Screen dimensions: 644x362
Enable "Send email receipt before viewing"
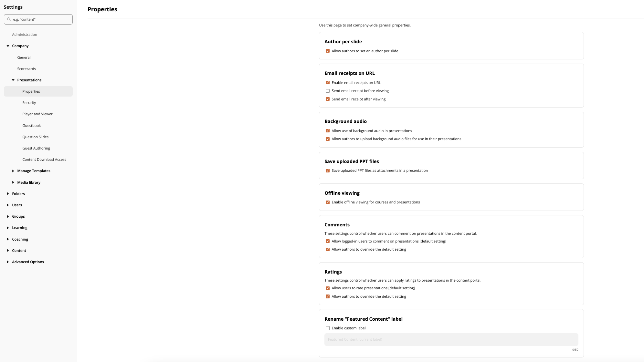click(327, 91)
